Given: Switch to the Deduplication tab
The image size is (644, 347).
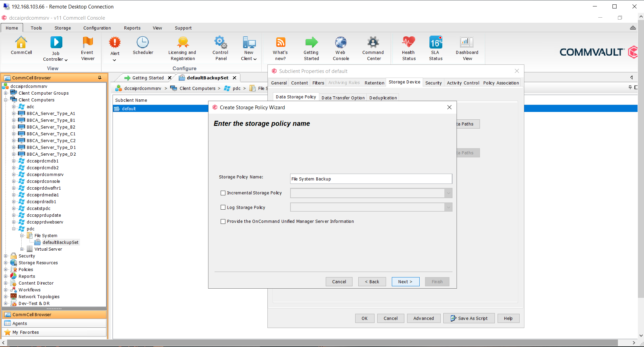Looking at the screenshot, I should click(383, 98).
